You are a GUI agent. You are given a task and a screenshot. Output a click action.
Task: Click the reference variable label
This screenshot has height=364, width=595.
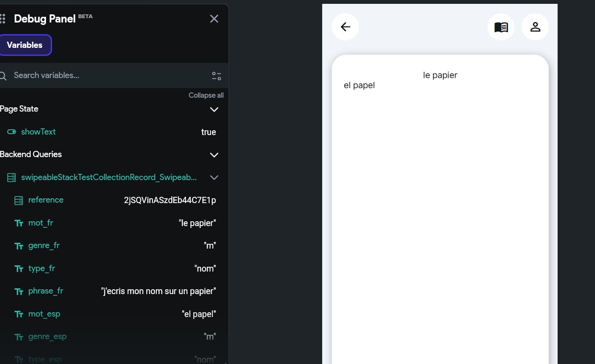coord(46,200)
